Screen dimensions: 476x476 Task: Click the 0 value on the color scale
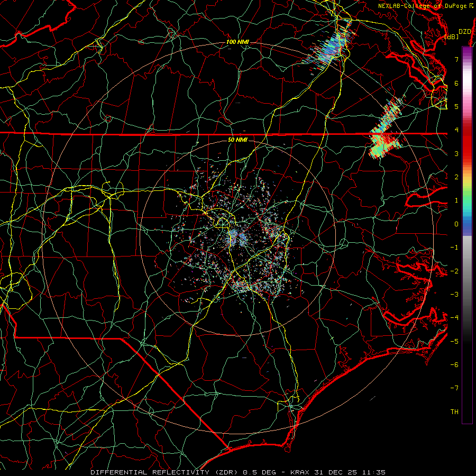click(x=456, y=224)
